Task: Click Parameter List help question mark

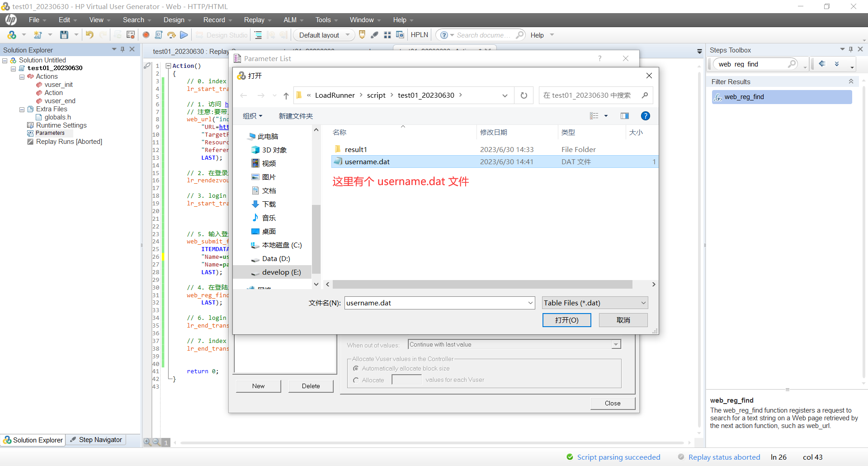Action: (600, 58)
